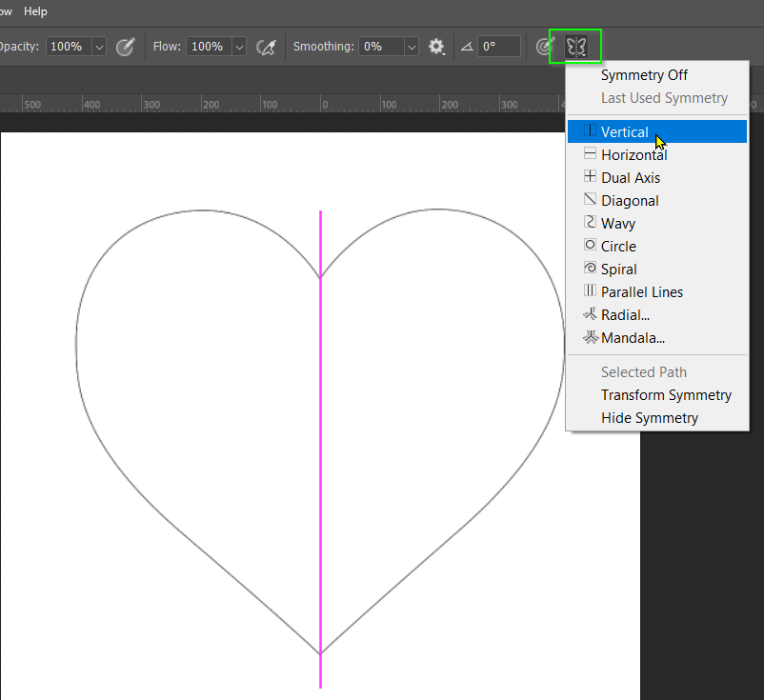Toggle pressure for size icon
The height and width of the screenshot is (700, 764).
pyautogui.click(x=544, y=46)
